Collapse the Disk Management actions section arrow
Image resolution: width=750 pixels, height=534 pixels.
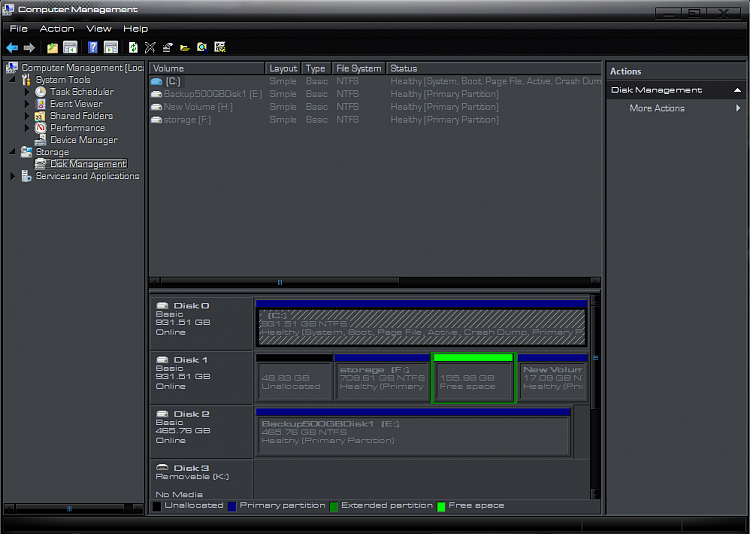[737, 90]
